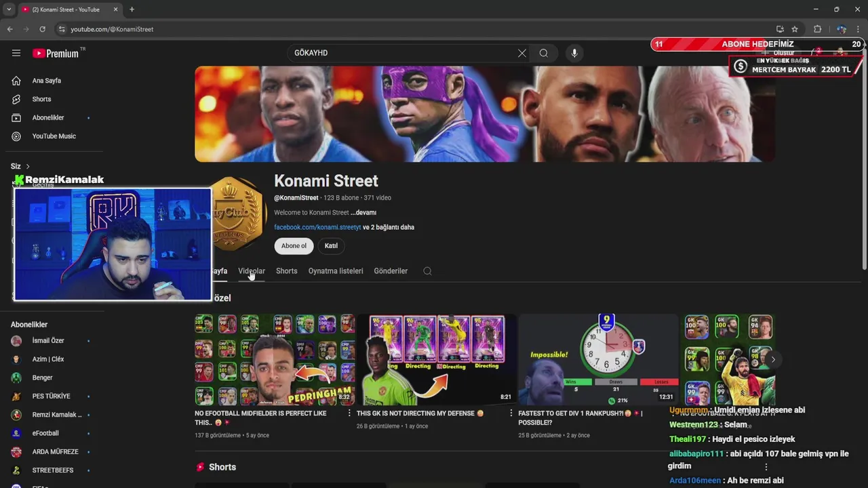Image resolution: width=868 pixels, height=488 pixels.
Task: Open browser extensions puzzle icon
Action: tap(817, 29)
